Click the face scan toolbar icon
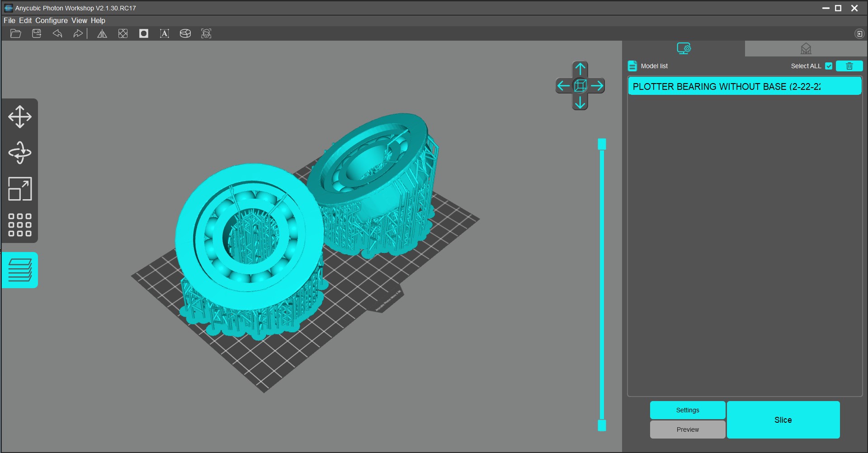868x453 pixels. 206,33
